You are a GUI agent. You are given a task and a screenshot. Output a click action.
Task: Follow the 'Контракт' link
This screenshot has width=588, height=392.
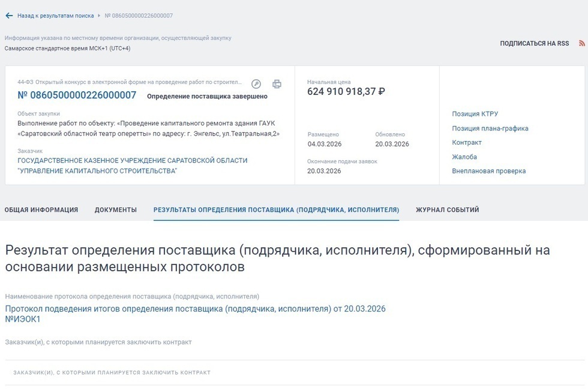click(x=467, y=143)
